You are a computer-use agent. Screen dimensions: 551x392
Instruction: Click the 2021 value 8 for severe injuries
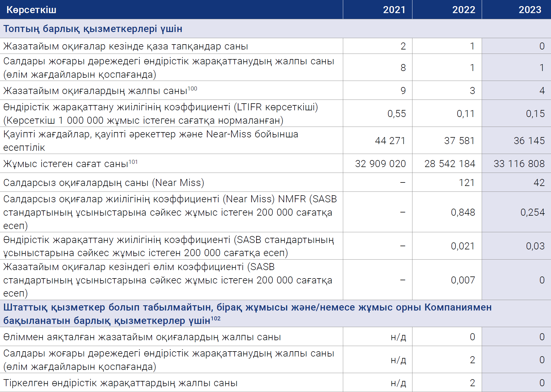pos(403,68)
